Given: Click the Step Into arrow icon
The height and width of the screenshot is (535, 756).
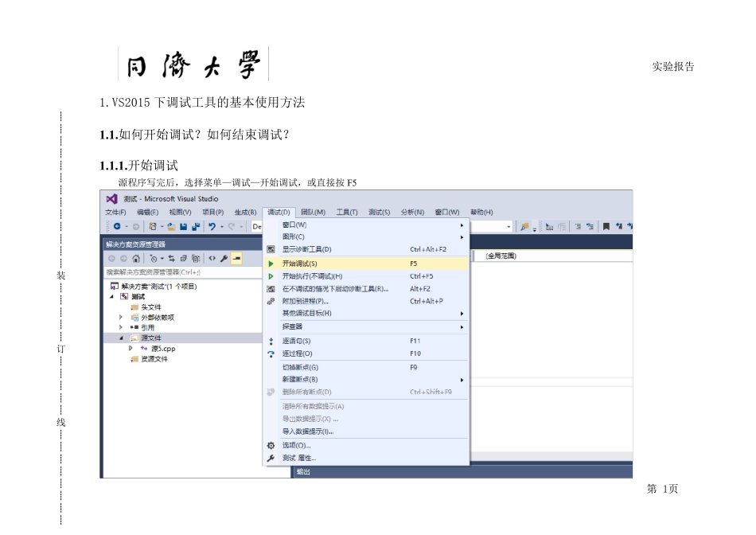Looking at the screenshot, I should pos(271,341).
